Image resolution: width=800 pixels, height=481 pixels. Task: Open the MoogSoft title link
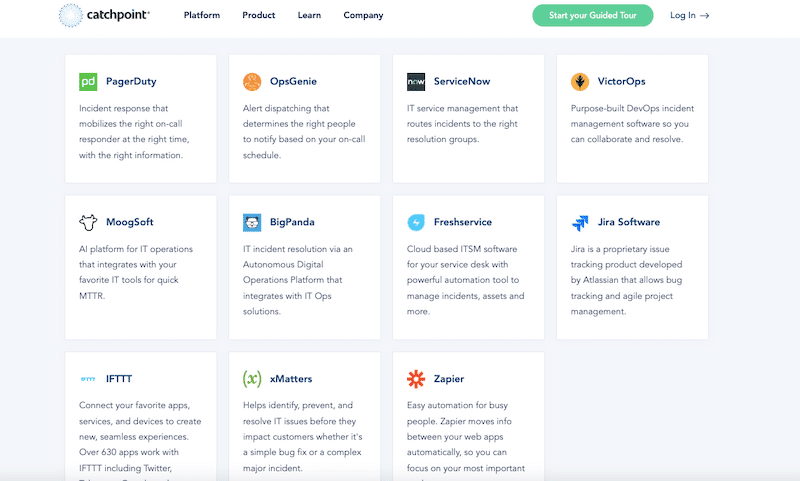130,222
